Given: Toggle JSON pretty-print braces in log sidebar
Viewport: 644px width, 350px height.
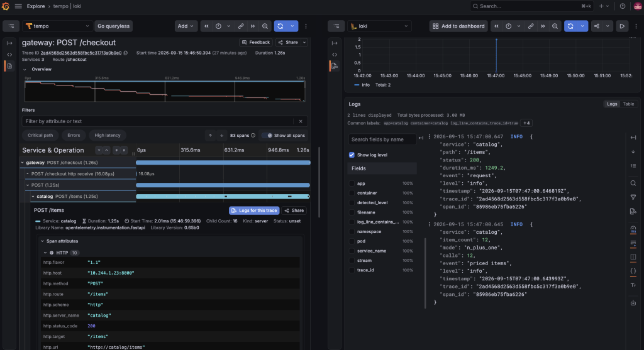Looking at the screenshot, I should click(633, 271).
